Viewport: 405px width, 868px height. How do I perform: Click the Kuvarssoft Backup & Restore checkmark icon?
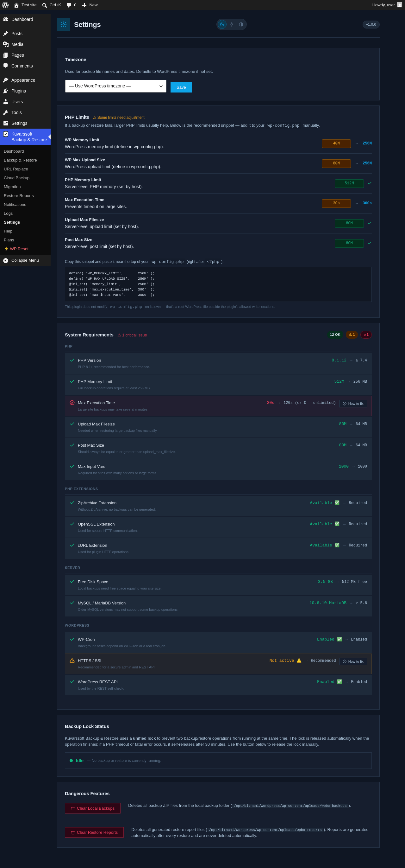[6, 134]
